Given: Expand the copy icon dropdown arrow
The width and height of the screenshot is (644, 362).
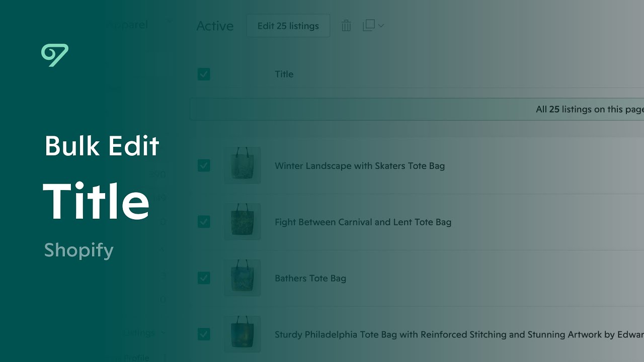Looking at the screenshot, I should pos(381,26).
